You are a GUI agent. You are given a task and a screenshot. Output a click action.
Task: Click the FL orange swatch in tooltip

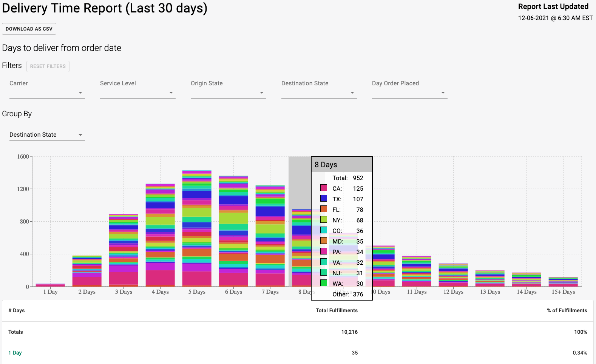(x=324, y=209)
